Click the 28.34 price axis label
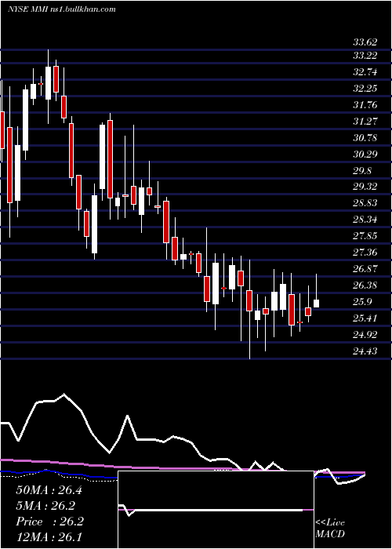Image resolution: width=392 pixels, height=549 pixels. click(365, 220)
